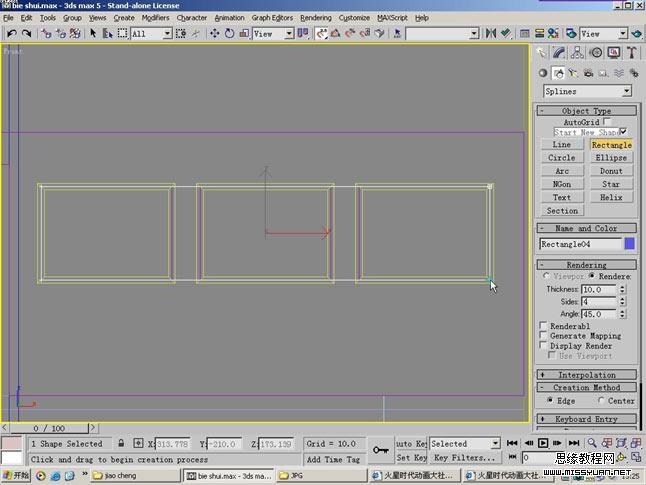Open the Graph Editors menu

272,18
